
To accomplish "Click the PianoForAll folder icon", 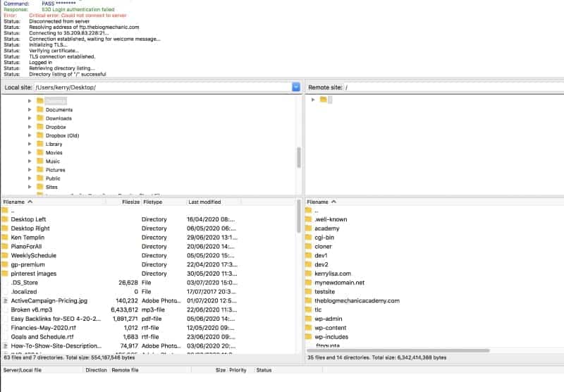I will coord(6,247).
